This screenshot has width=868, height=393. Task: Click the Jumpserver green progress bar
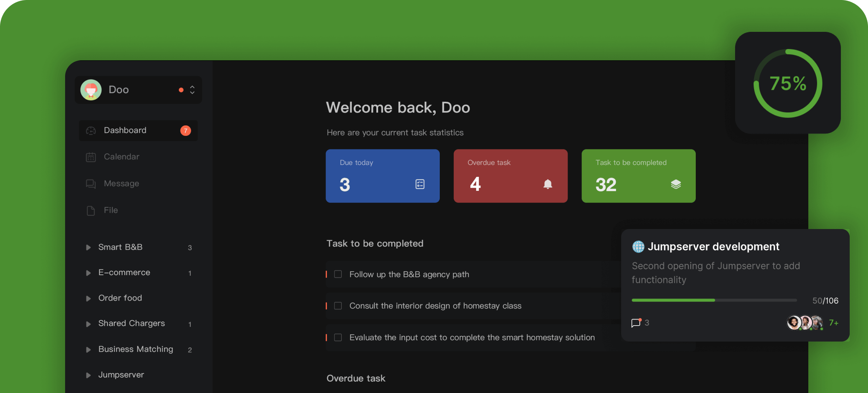click(x=673, y=300)
